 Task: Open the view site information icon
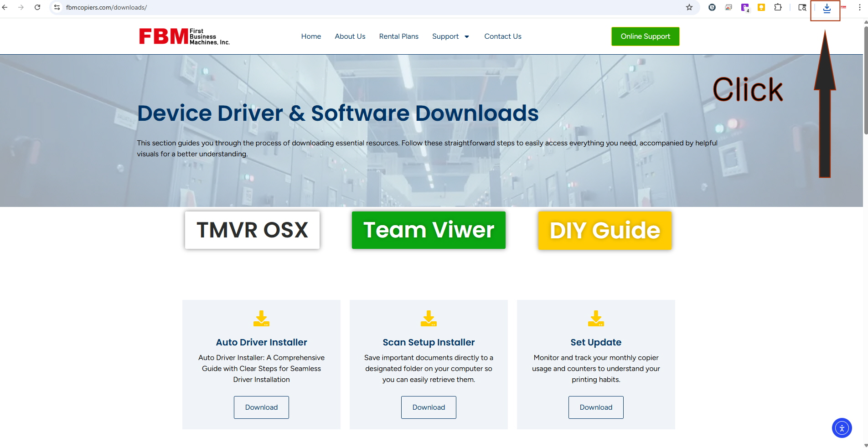click(x=57, y=7)
